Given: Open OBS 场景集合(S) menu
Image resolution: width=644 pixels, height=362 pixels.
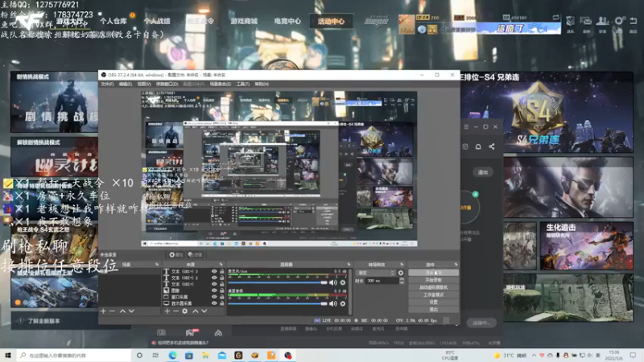Looking at the screenshot, I should (220, 84).
